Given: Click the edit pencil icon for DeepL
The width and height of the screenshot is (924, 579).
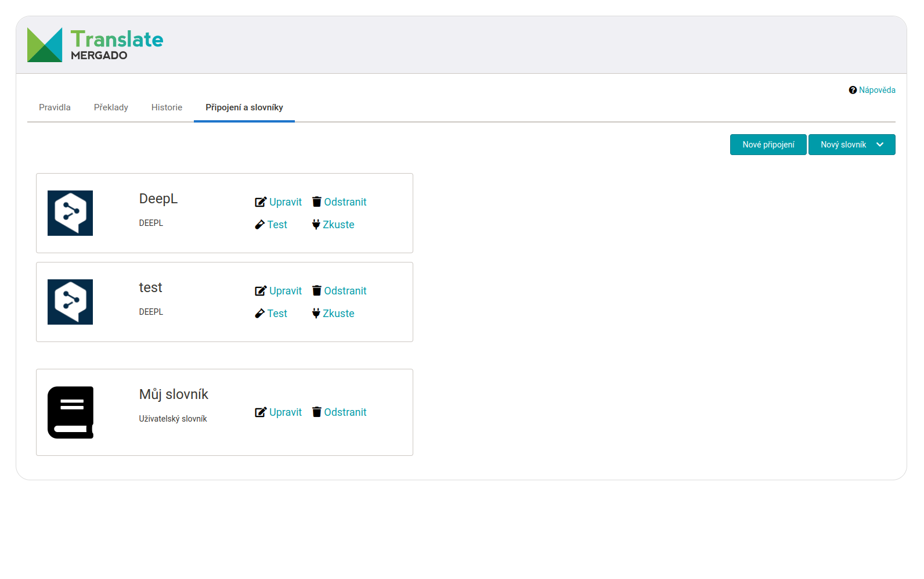Looking at the screenshot, I should click(x=261, y=202).
